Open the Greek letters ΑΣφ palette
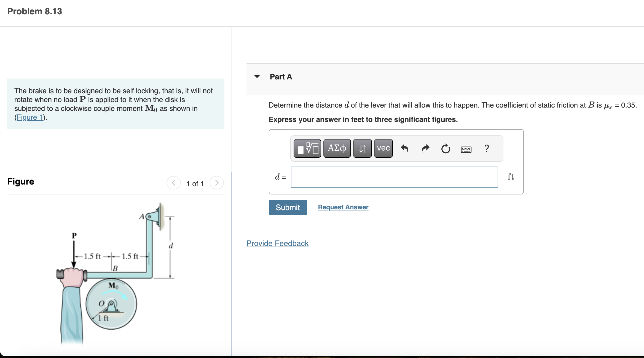This screenshot has height=358, width=644. tap(337, 148)
